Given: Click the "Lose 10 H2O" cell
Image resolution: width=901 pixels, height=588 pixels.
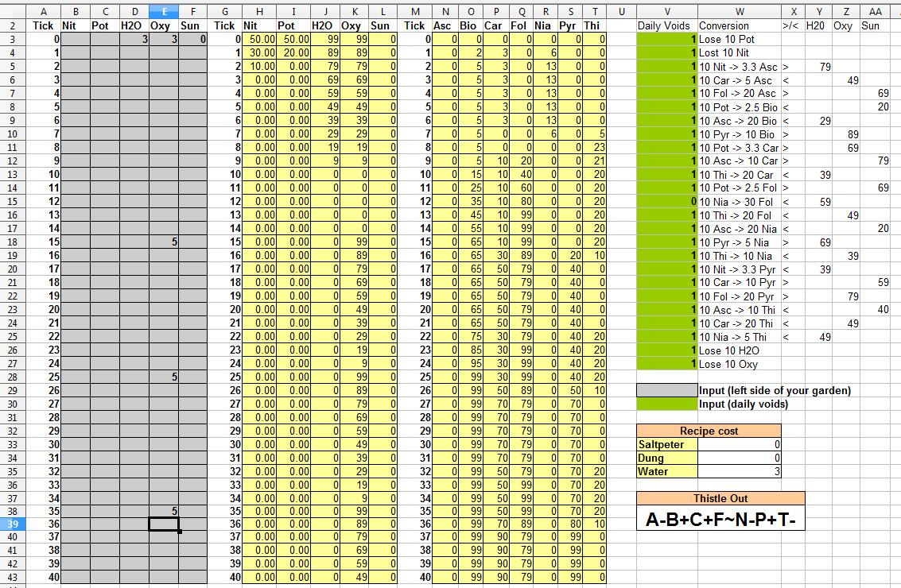Looking at the screenshot, I should click(740, 350).
